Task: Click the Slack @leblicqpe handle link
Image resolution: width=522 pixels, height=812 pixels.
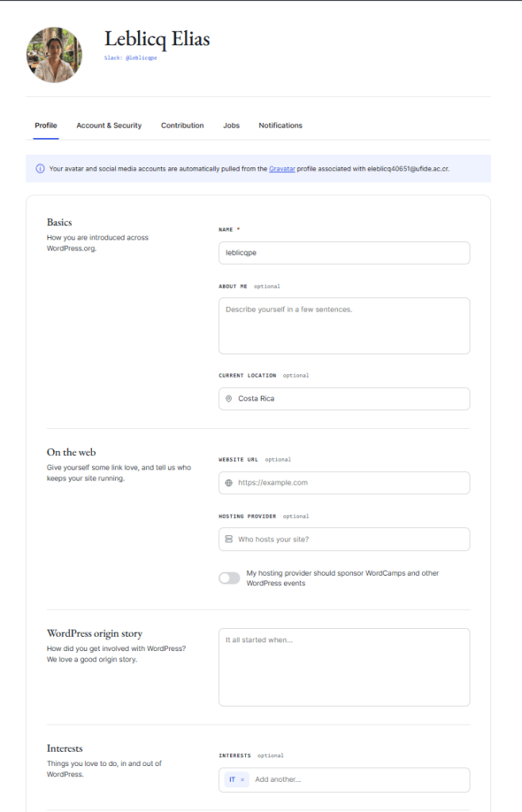Action: (x=130, y=58)
